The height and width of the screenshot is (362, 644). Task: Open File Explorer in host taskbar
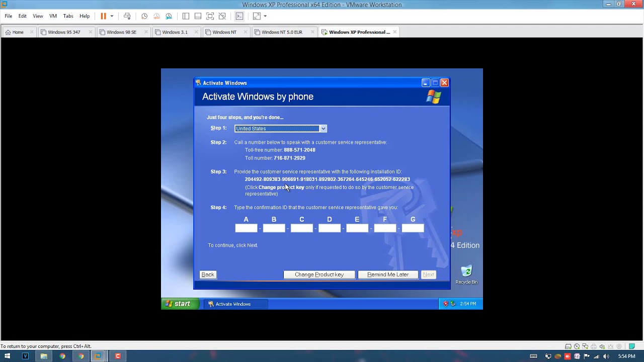[x=44, y=356]
